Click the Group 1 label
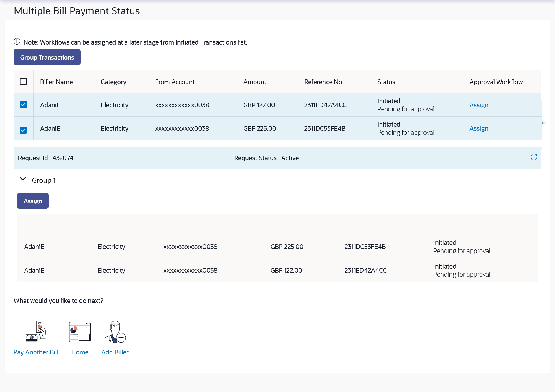The height and width of the screenshot is (392, 555). (x=44, y=180)
